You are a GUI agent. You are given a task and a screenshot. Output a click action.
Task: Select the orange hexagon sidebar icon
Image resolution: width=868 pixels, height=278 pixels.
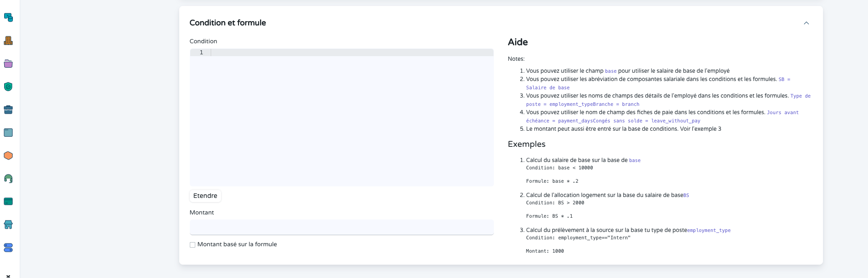8,156
